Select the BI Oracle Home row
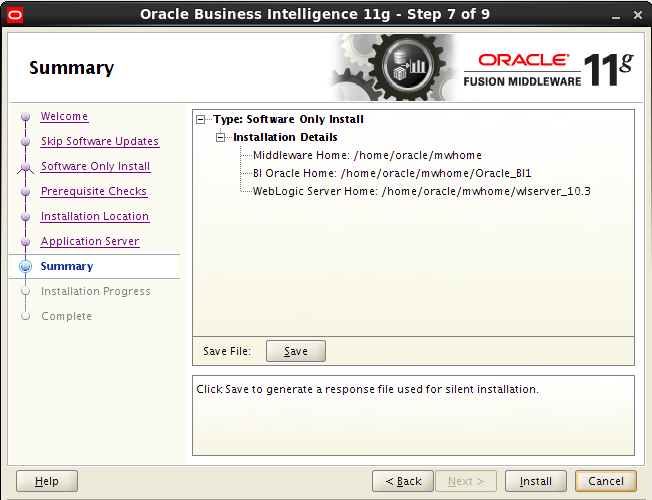This screenshot has width=652, height=500. (x=392, y=173)
